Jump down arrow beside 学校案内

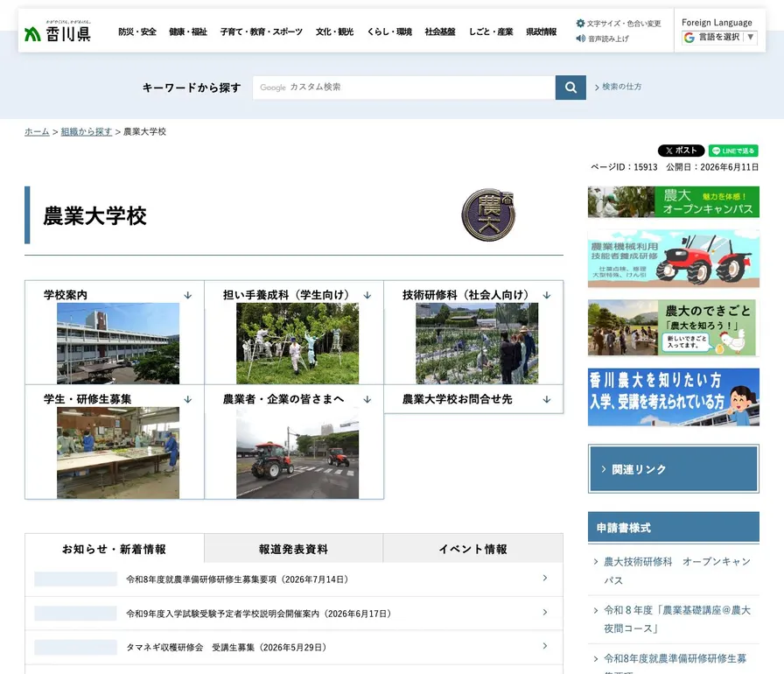(188, 295)
